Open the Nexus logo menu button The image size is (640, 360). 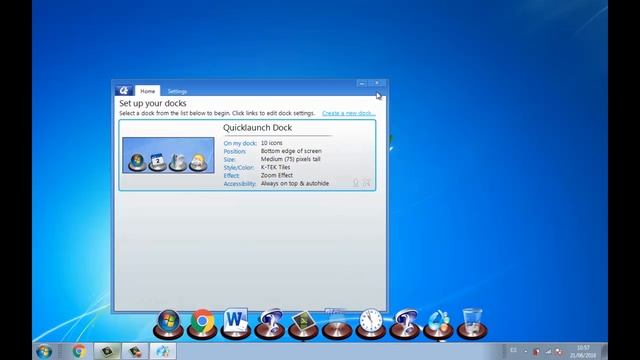[124, 90]
